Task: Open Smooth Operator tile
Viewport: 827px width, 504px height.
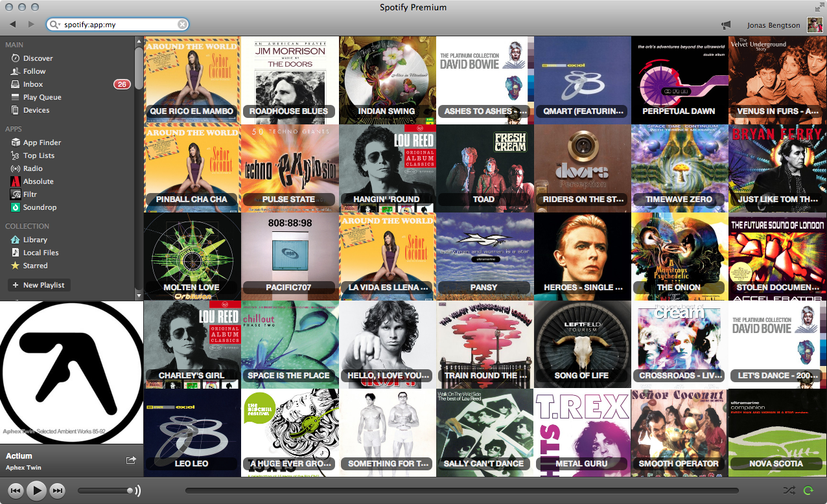Action: pos(679,433)
